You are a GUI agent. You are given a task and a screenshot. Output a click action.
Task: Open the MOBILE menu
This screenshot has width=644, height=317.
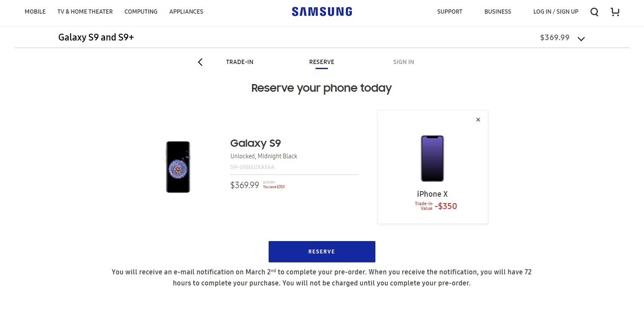pos(35,12)
